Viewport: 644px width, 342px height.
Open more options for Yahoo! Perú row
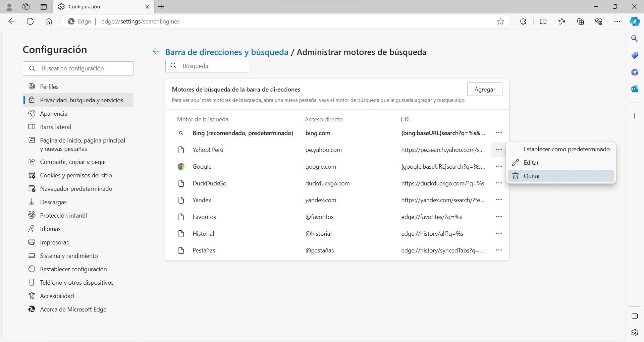click(x=499, y=150)
